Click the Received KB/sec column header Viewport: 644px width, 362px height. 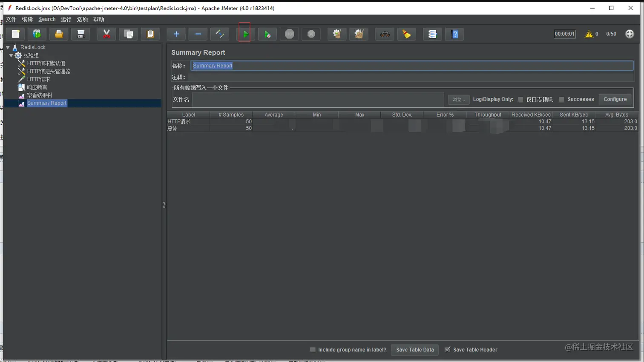pyautogui.click(x=531, y=115)
